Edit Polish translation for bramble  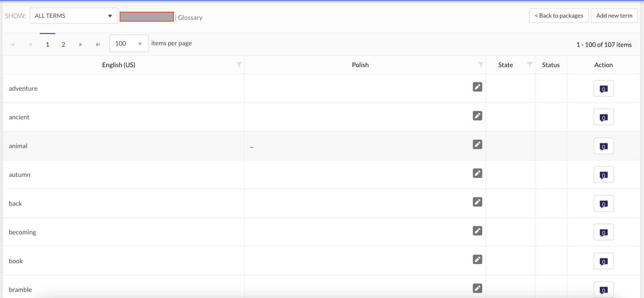point(477,288)
